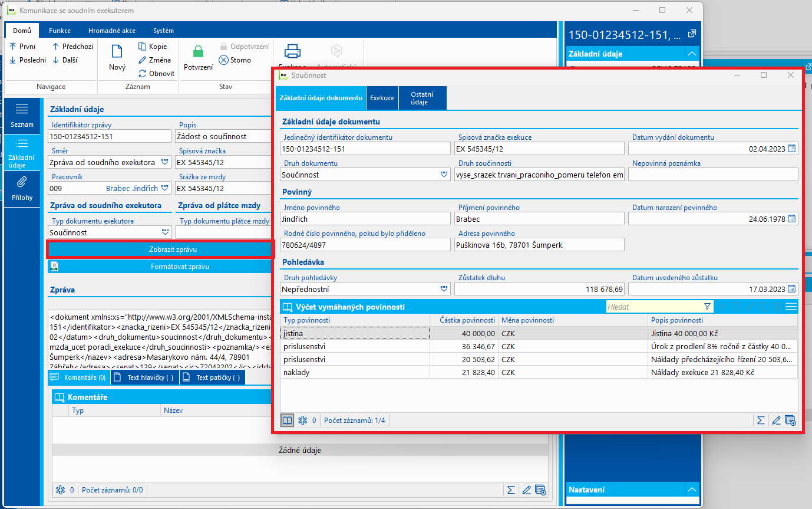Click the Potvrzení padlock icon
This screenshot has height=509, width=812.
pyautogui.click(x=198, y=52)
